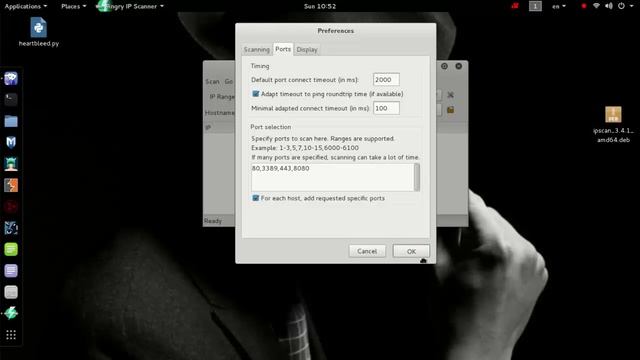Click the clock showing Sun 10:52

click(320, 6)
